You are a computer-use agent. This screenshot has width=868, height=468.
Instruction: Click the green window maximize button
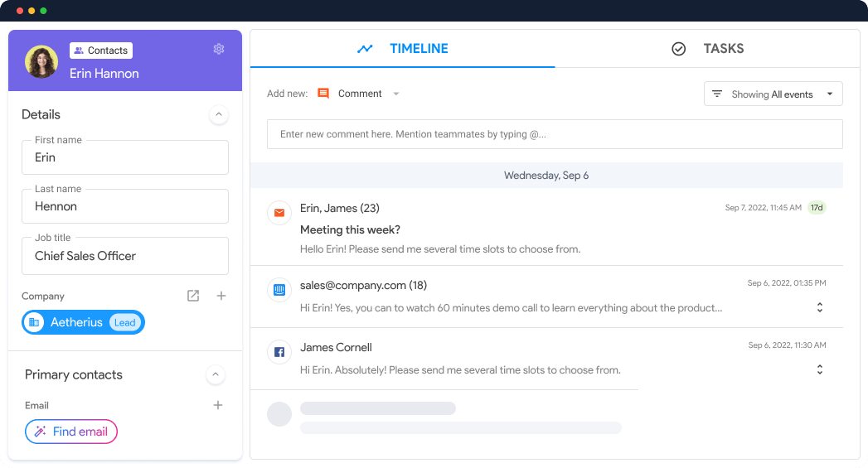(x=43, y=11)
